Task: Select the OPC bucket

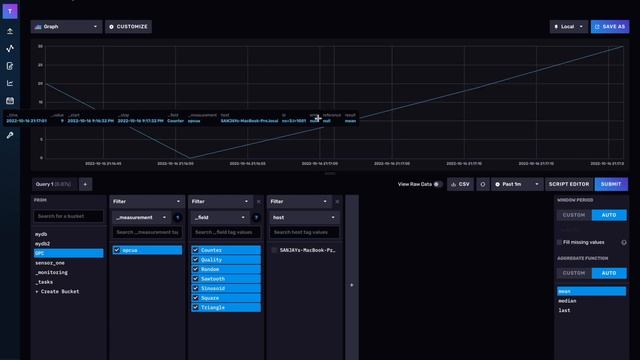Action: pyautogui.click(x=69, y=253)
